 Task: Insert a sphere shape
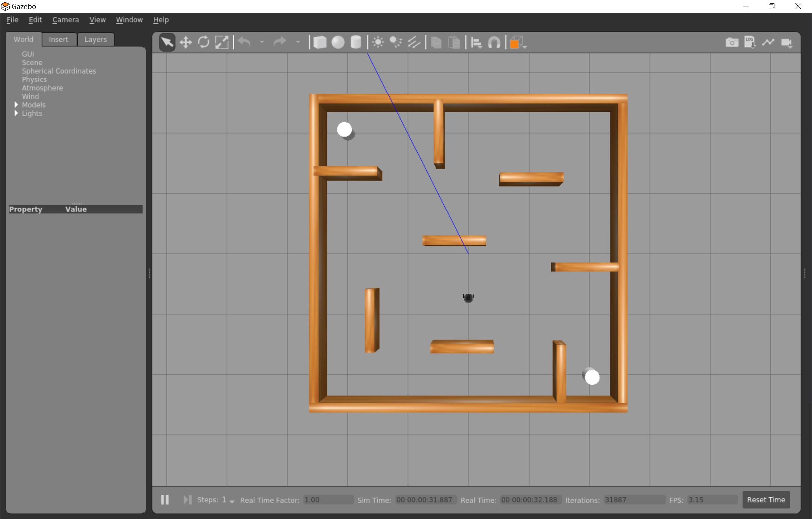(x=338, y=42)
